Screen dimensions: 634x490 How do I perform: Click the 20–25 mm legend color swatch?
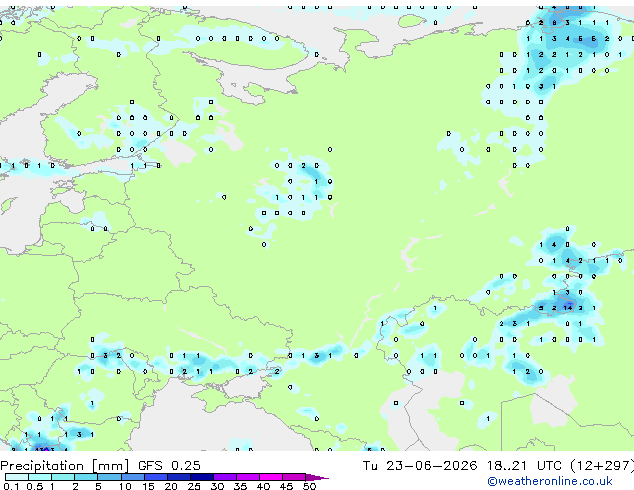[x=179, y=477]
